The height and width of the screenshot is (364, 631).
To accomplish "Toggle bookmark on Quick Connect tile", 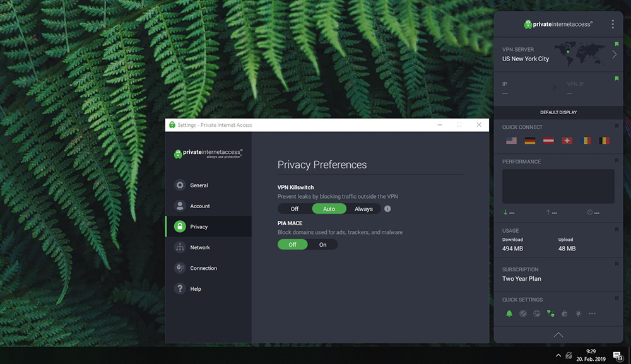I will [616, 126].
